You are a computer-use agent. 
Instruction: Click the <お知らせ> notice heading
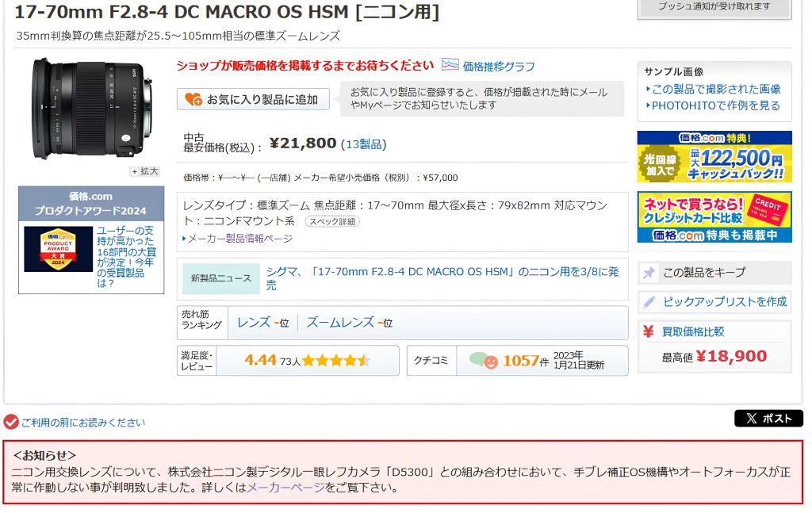pos(44,456)
